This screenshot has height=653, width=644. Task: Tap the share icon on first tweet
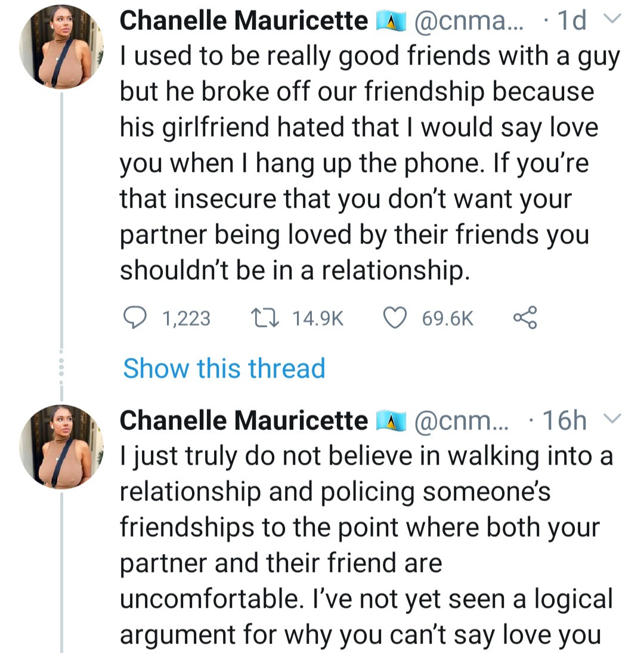[x=525, y=318]
